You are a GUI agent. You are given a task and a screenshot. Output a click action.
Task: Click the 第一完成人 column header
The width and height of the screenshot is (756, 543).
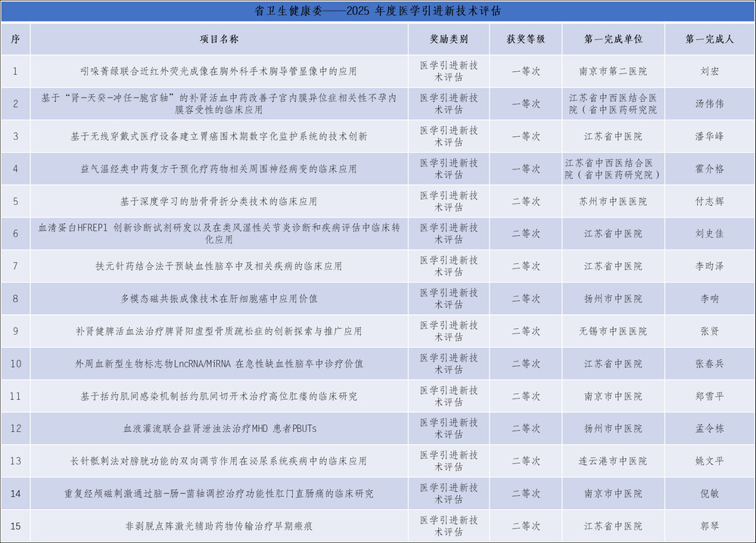click(709, 39)
